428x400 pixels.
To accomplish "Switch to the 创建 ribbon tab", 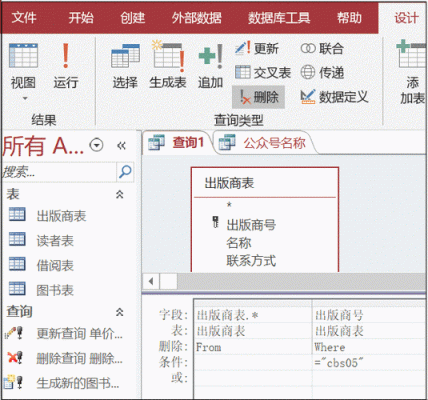I will [133, 18].
